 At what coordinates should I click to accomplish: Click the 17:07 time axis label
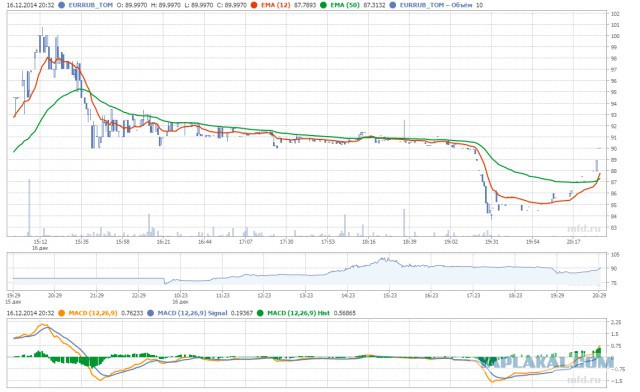point(245,242)
